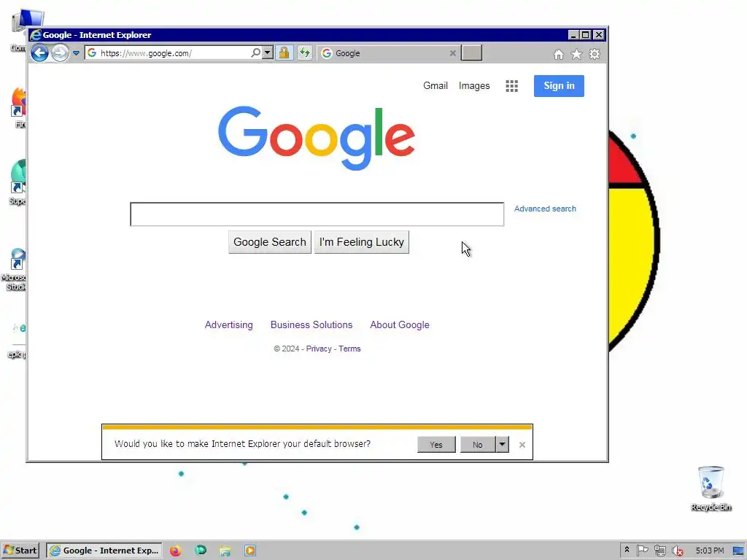The height and width of the screenshot is (560, 747).
Task: Click the 5:03 PM clock
Action: coord(709,551)
